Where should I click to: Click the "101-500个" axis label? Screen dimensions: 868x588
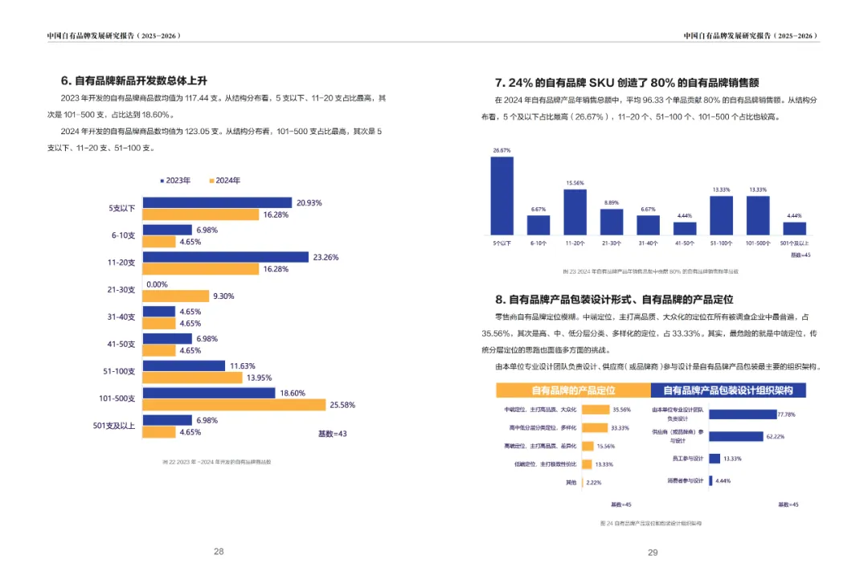tap(758, 243)
